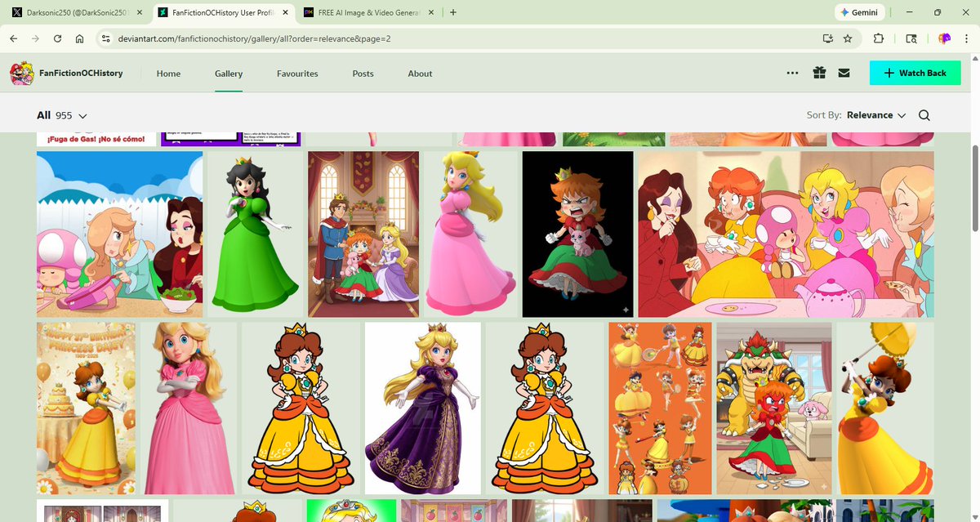
Task: Open the Toad and Rosalina fence artwork
Action: click(x=120, y=234)
